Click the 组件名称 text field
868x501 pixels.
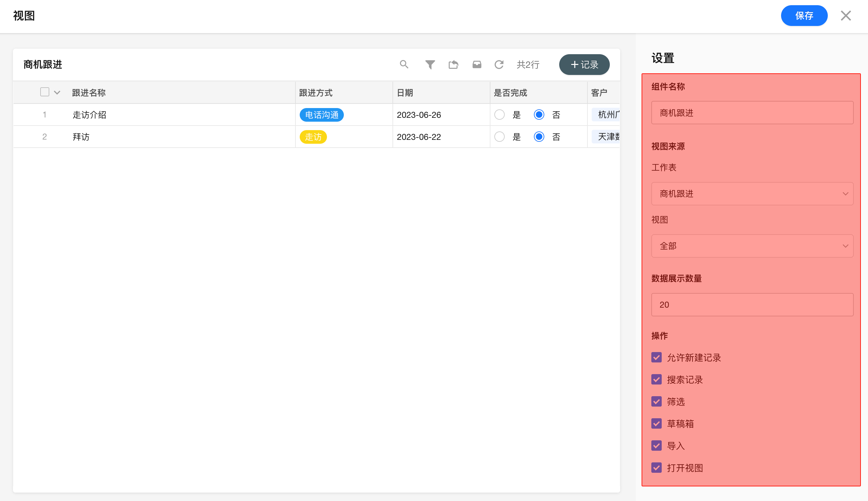tap(752, 113)
